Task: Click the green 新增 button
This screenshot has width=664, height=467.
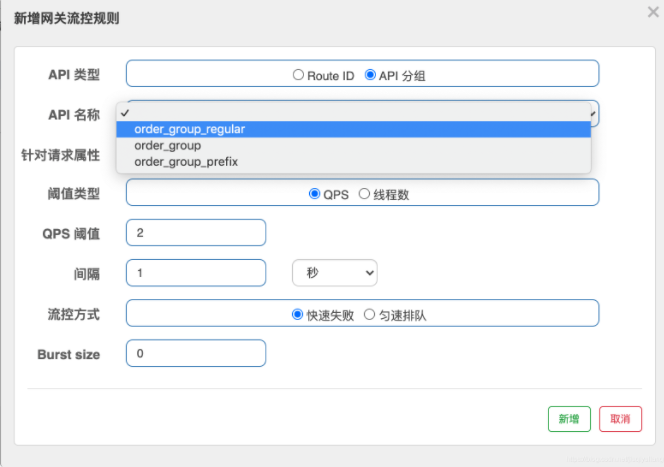Action: (569, 419)
